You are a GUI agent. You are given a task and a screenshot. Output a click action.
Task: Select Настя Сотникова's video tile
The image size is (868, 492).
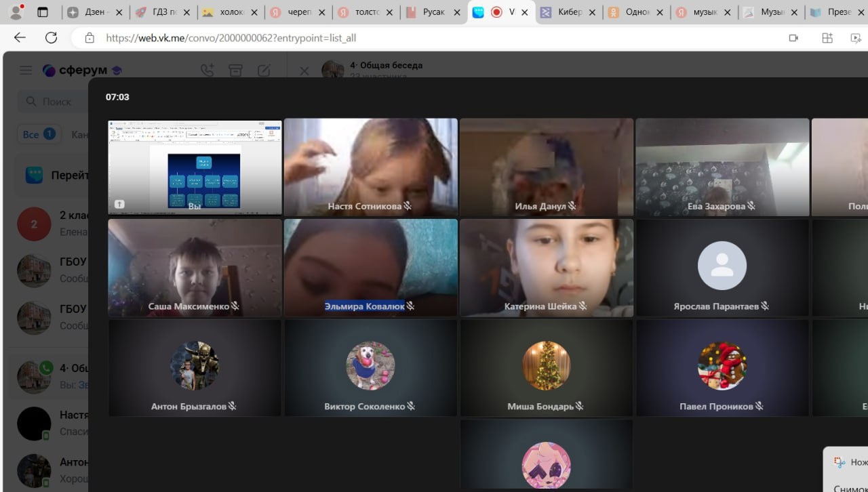371,167
